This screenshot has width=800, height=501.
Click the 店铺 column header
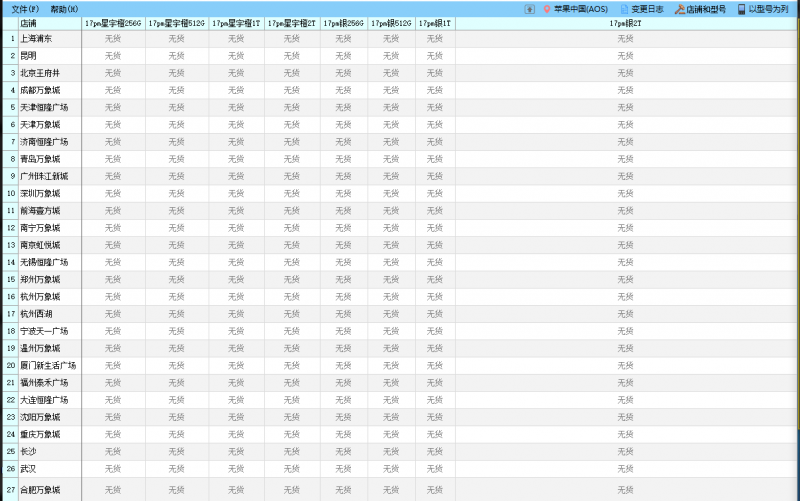[29, 22]
